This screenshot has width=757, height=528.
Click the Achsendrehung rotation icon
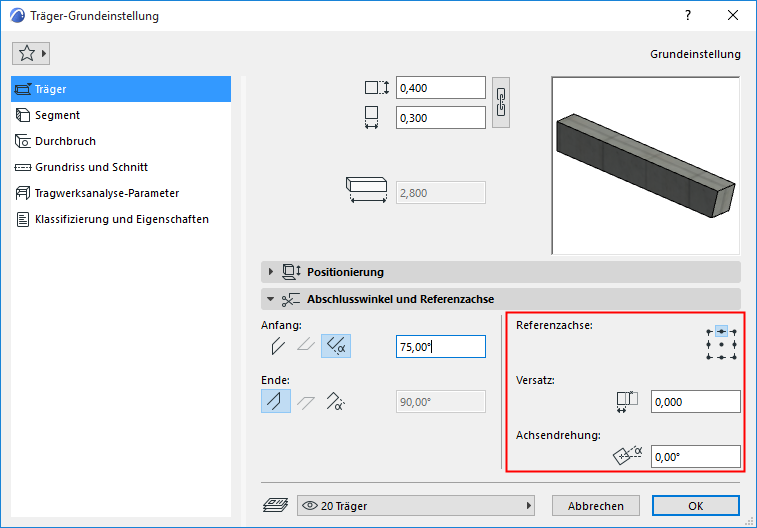pos(627,455)
